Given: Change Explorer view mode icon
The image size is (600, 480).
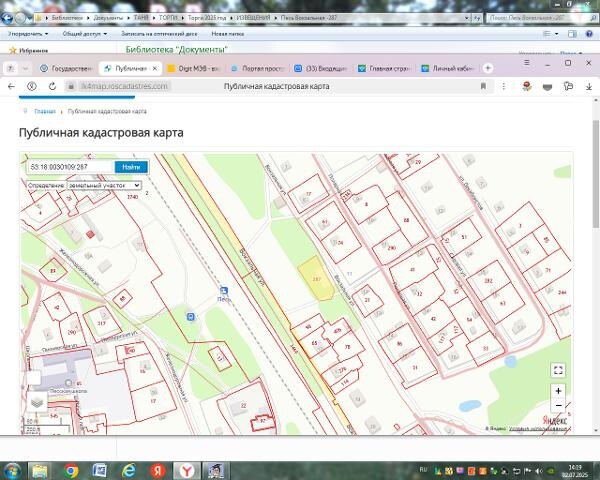Looking at the screenshot, I should click(x=547, y=34).
